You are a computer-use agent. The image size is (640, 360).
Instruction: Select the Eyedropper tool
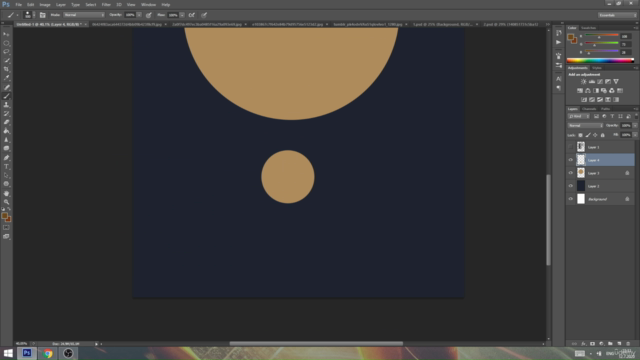point(7,78)
